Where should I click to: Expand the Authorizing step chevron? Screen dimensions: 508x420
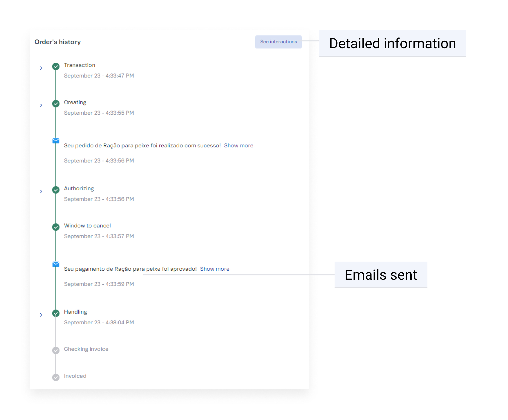tap(41, 192)
